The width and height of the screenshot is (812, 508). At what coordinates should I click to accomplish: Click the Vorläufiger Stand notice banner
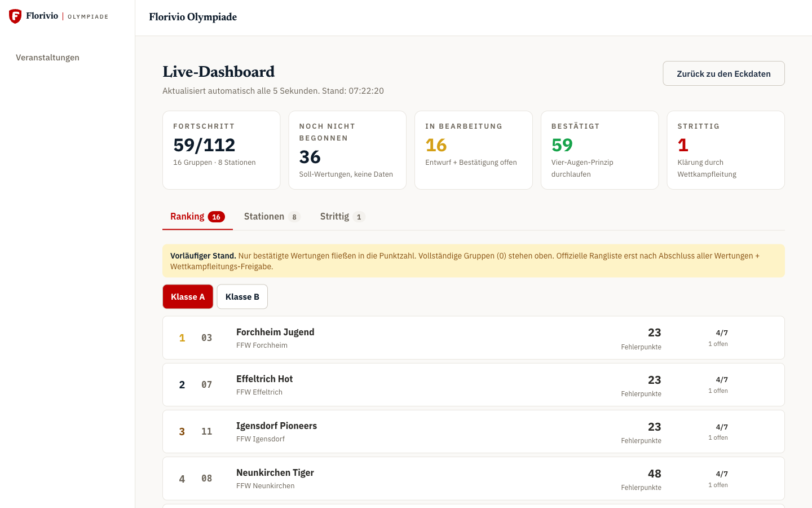474,261
